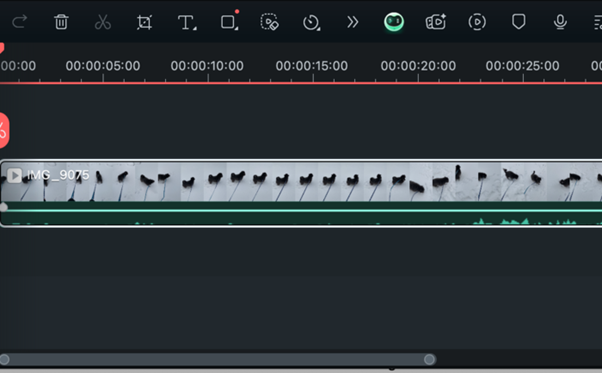Expand more tools with the double chevron

352,22
